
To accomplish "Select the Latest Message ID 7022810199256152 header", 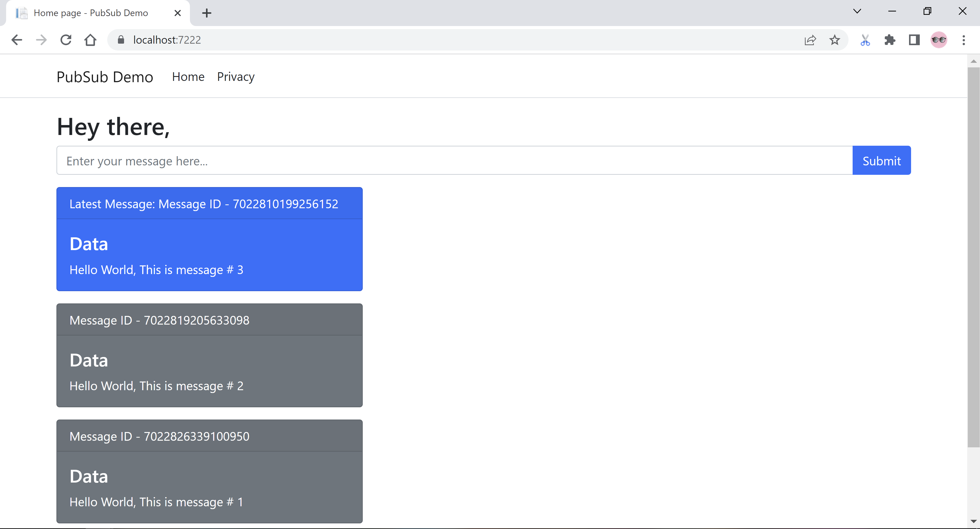I will click(210, 203).
